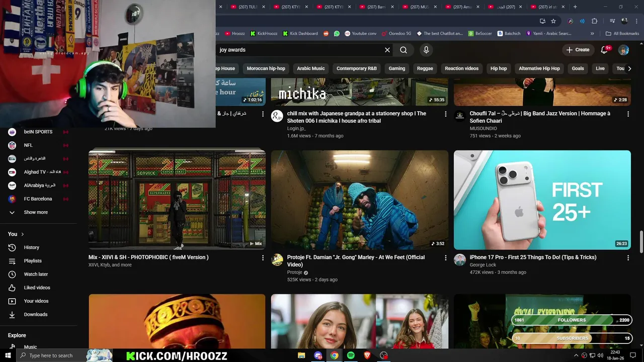Viewport: 644px width, 362px height.
Task: Open the Reddit bookmark icon
Action: point(326,34)
